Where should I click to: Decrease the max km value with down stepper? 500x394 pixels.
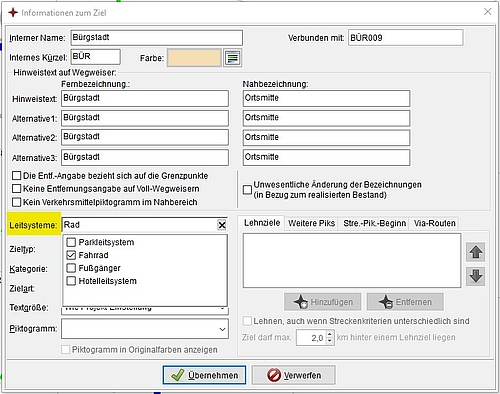click(330, 341)
